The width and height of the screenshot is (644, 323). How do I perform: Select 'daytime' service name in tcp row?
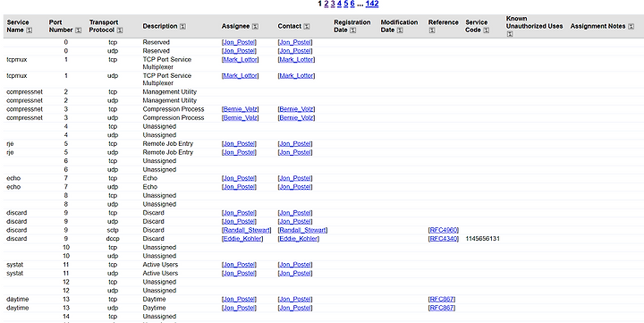[x=18, y=299]
